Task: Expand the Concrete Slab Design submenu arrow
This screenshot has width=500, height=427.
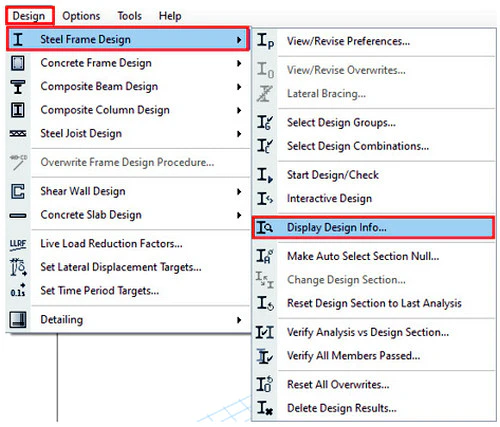Action: tap(239, 215)
